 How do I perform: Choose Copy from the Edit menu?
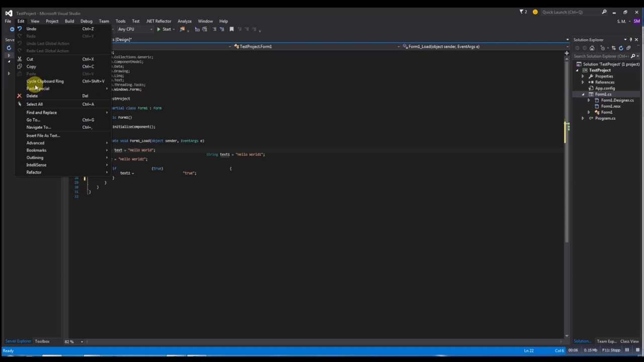pos(63,66)
